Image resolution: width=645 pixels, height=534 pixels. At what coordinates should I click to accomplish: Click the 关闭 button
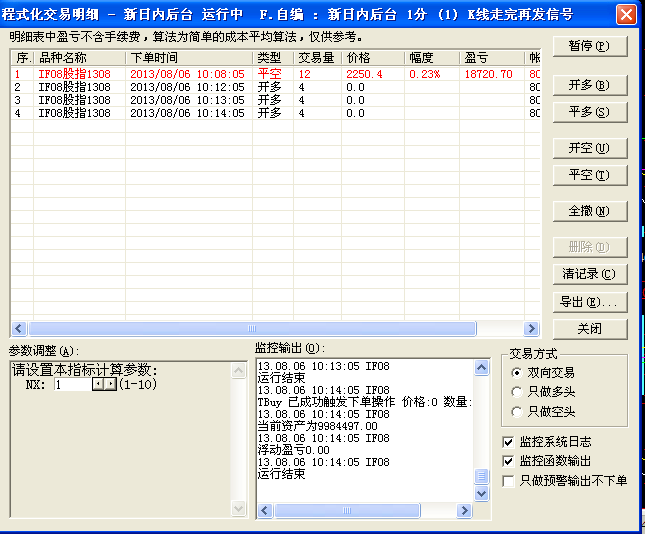click(x=590, y=329)
